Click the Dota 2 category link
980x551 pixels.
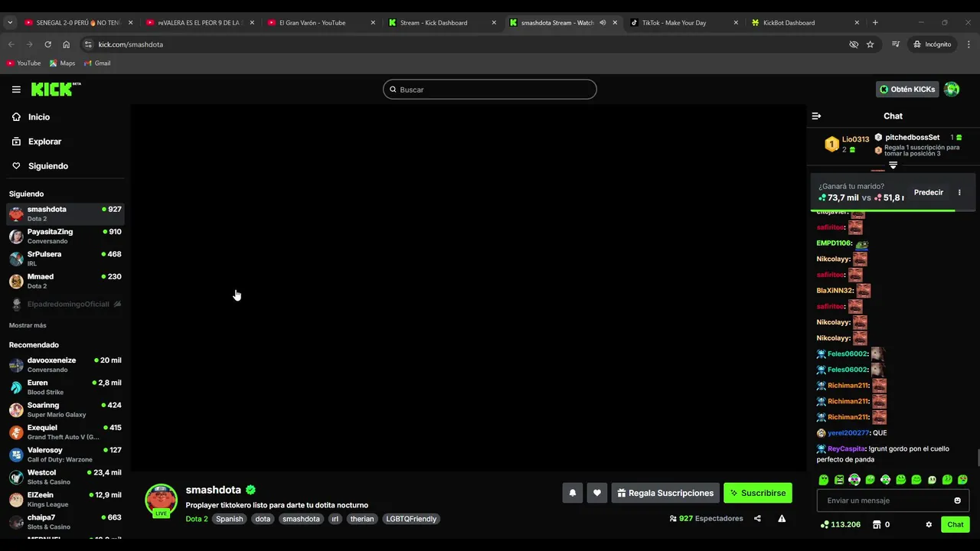pos(197,519)
